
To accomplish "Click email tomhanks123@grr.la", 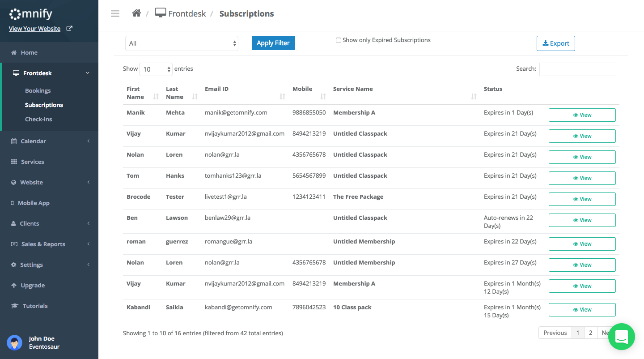I will (x=233, y=176).
